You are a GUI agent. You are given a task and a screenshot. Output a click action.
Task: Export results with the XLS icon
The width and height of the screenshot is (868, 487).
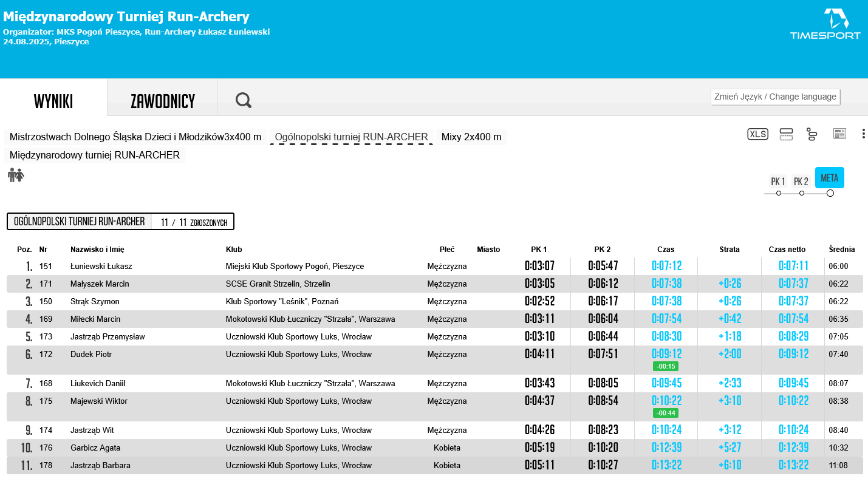click(x=757, y=134)
